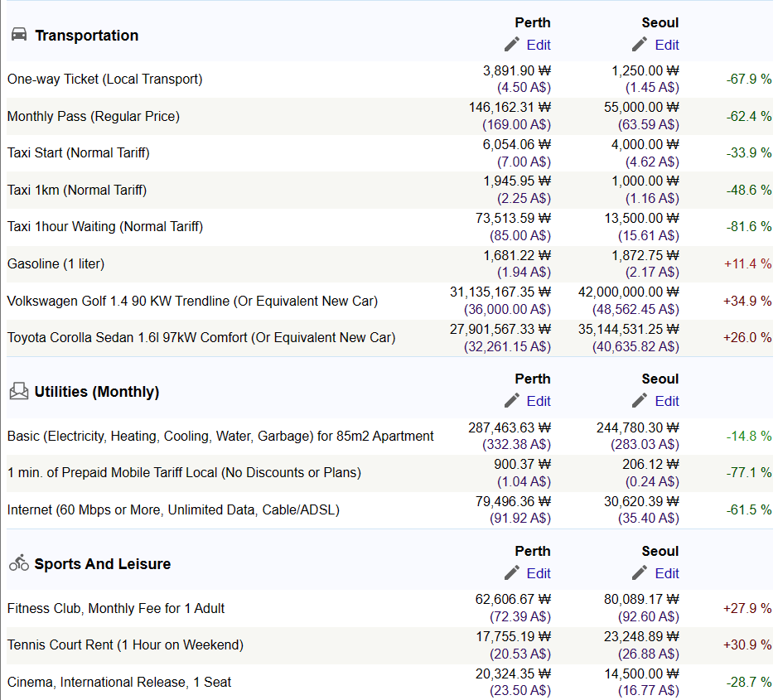This screenshot has height=700, width=778.
Task: Click the Internet (60 Mbps or More) label
Action: pos(173,510)
